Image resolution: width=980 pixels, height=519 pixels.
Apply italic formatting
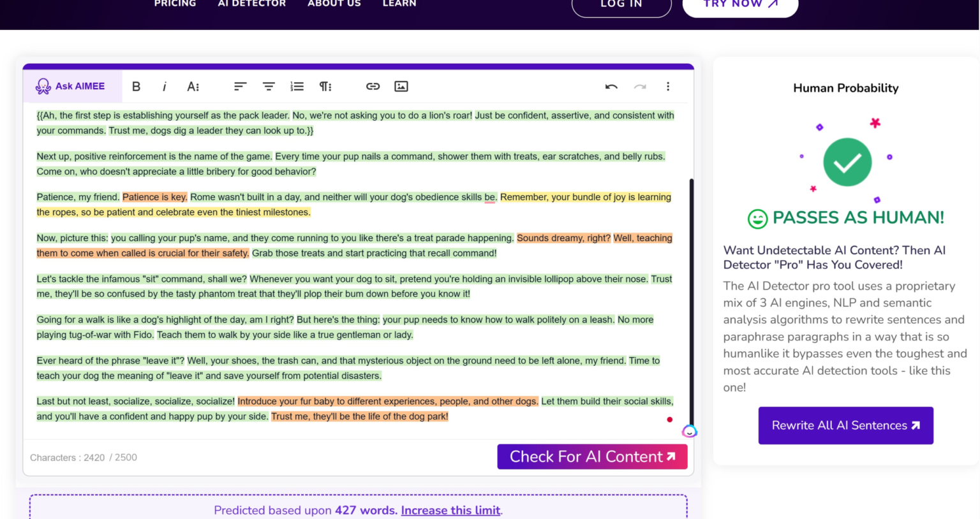(x=164, y=86)
